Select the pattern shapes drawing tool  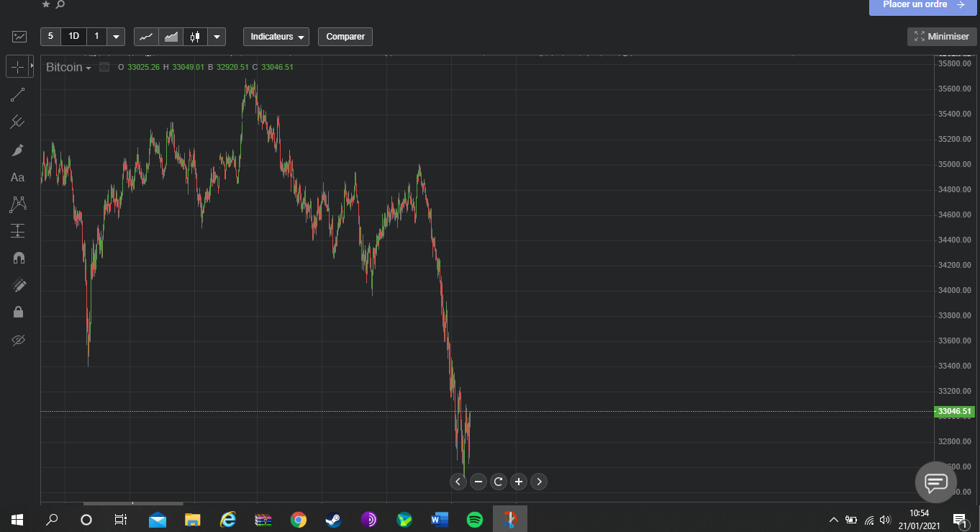(18, 204)
